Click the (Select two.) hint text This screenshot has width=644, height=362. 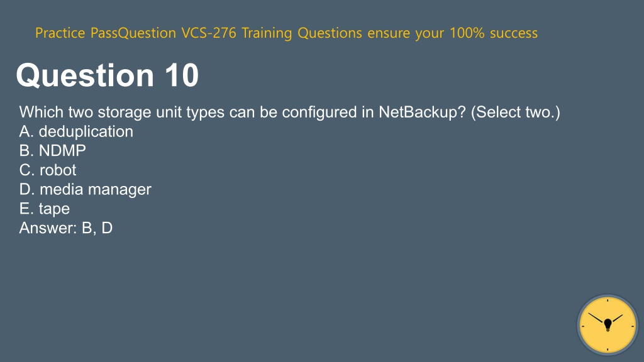point(516,112)
